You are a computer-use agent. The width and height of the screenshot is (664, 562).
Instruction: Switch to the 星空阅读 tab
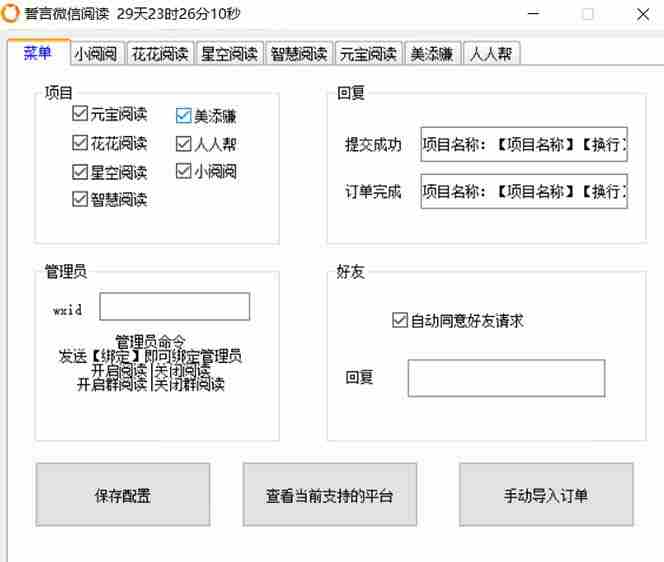tap(230, 54)
